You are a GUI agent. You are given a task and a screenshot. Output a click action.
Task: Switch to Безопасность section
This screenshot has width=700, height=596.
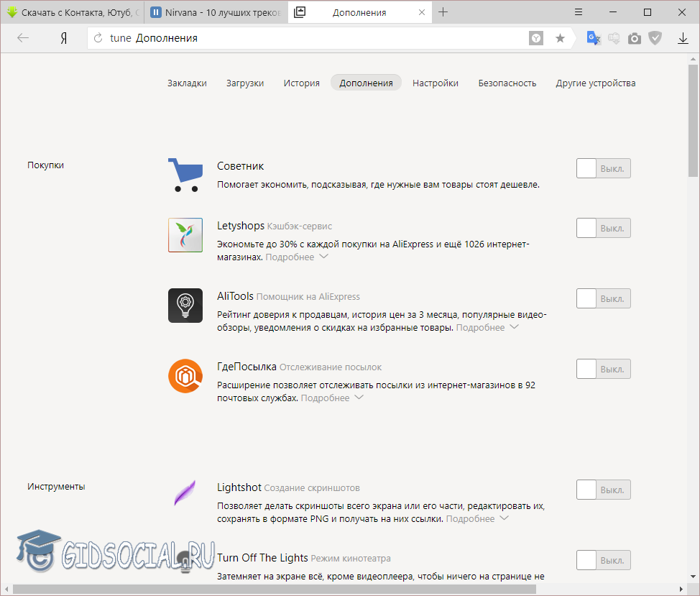[507, 83]
